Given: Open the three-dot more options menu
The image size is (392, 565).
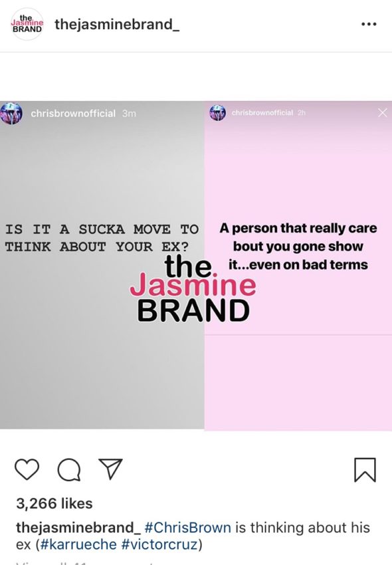Looking at the screenshot, I should click(x=369, y=24).
